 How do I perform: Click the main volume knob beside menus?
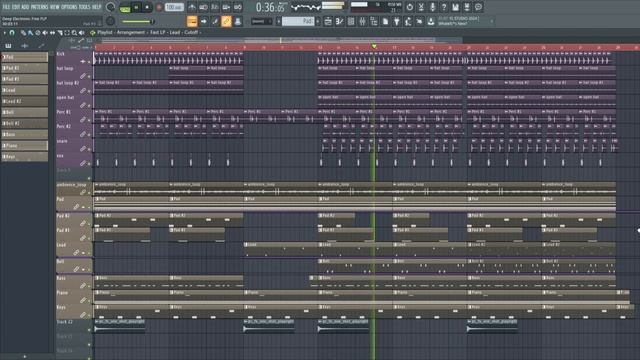pyautogui.click(x=110, y=7)
